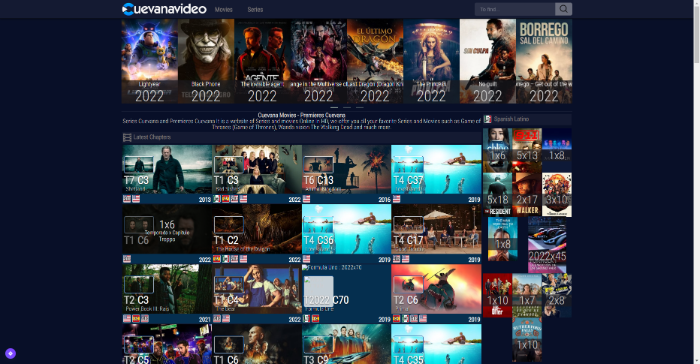The height and width of the screenshot is (364, 700).
Task: Click the magnifier search button
Action: (x=563, y=9)
